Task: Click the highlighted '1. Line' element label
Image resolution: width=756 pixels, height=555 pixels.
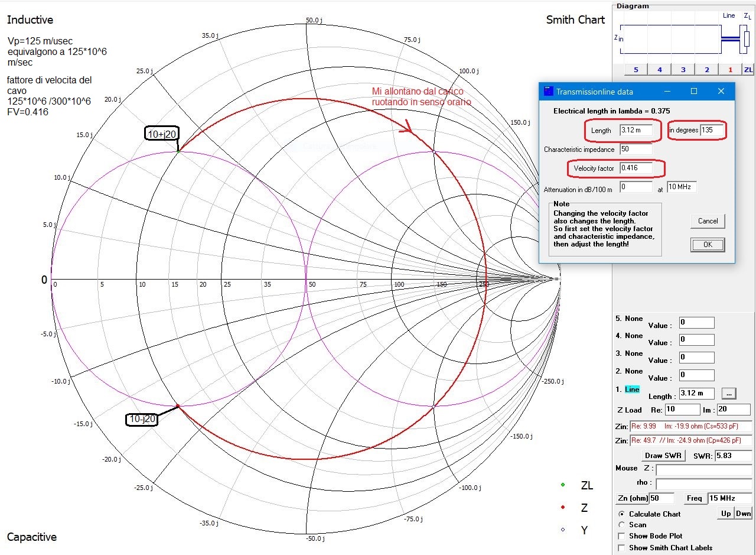Action: click(628, 390)
